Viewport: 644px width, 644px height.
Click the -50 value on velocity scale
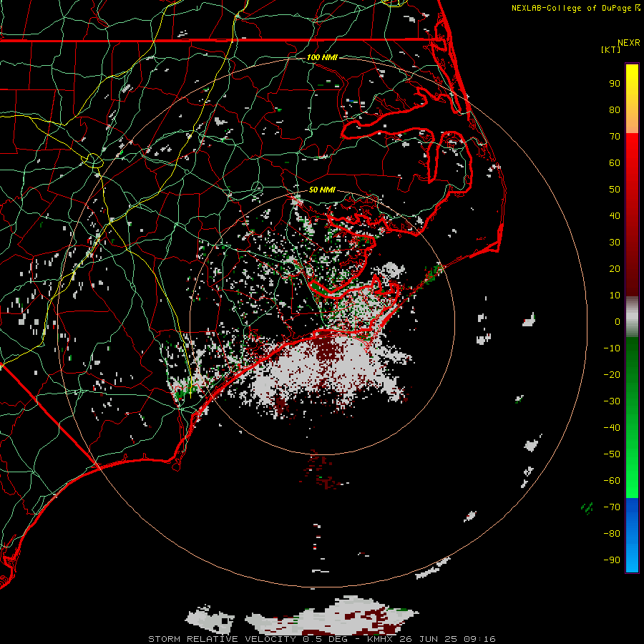point(612,454)
